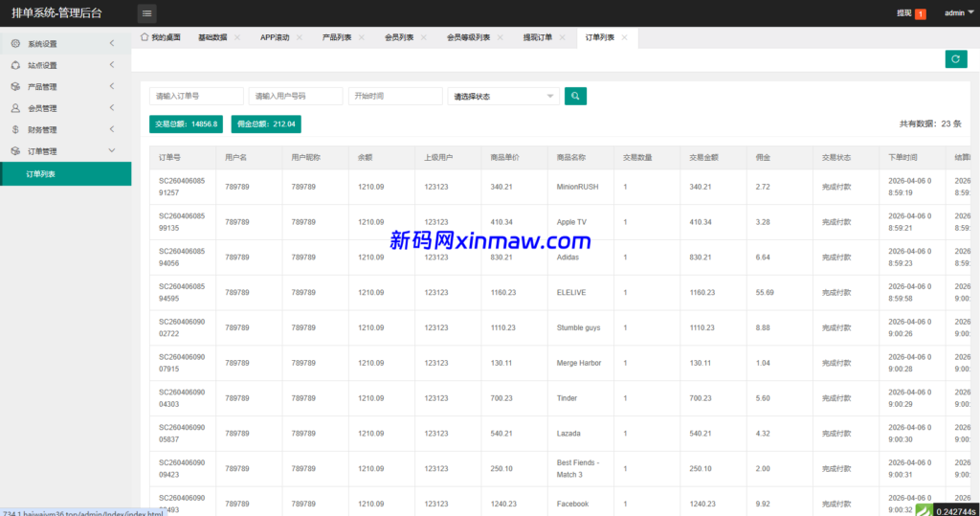Click the green search magnifier button
This screenshot has height=516, width=980.
[575, 96]
